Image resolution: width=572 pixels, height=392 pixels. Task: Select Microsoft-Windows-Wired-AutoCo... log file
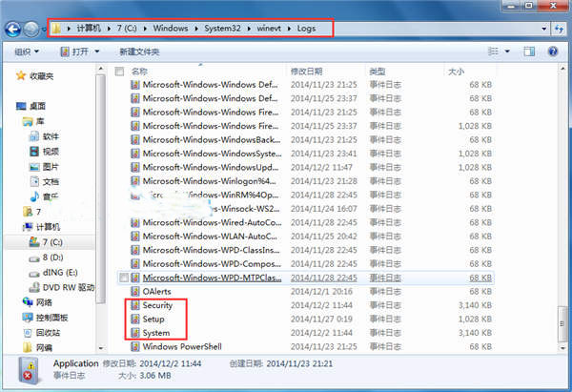click(212, 222)
